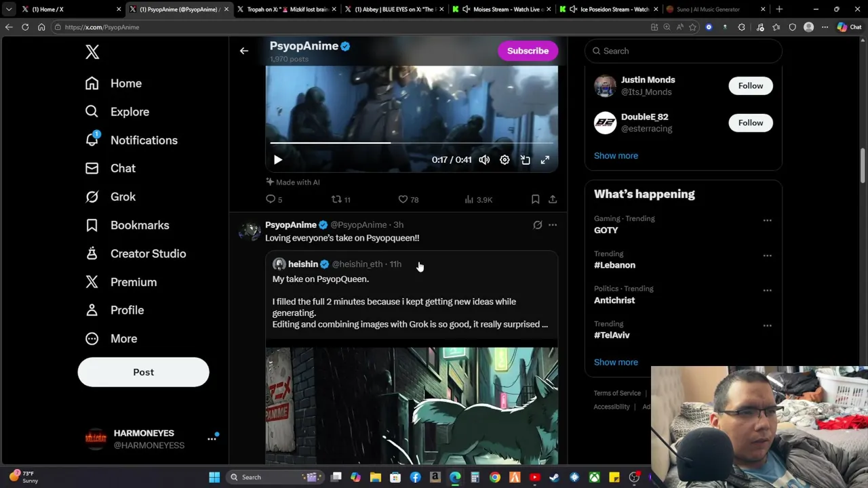Open the Windows taskbar search box
Image resolution: width=868 pixels, height=488 pixels.
tap(273, 477)
